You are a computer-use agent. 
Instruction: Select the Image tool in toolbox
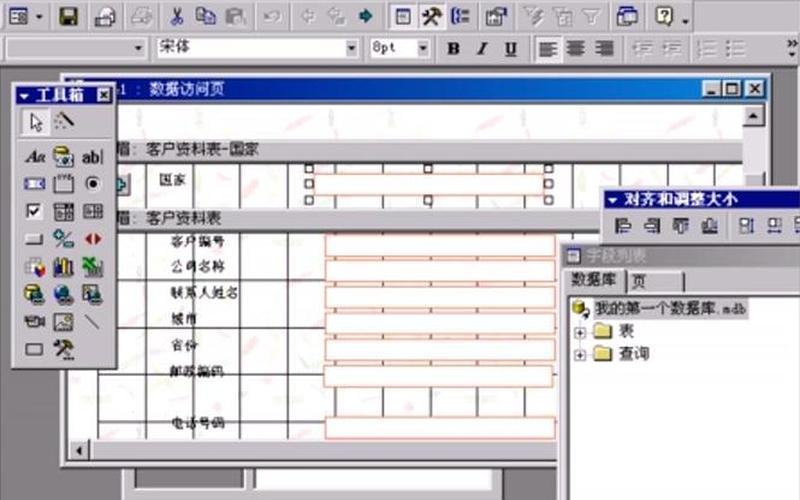pyautogui.click(x=64, y=322)
